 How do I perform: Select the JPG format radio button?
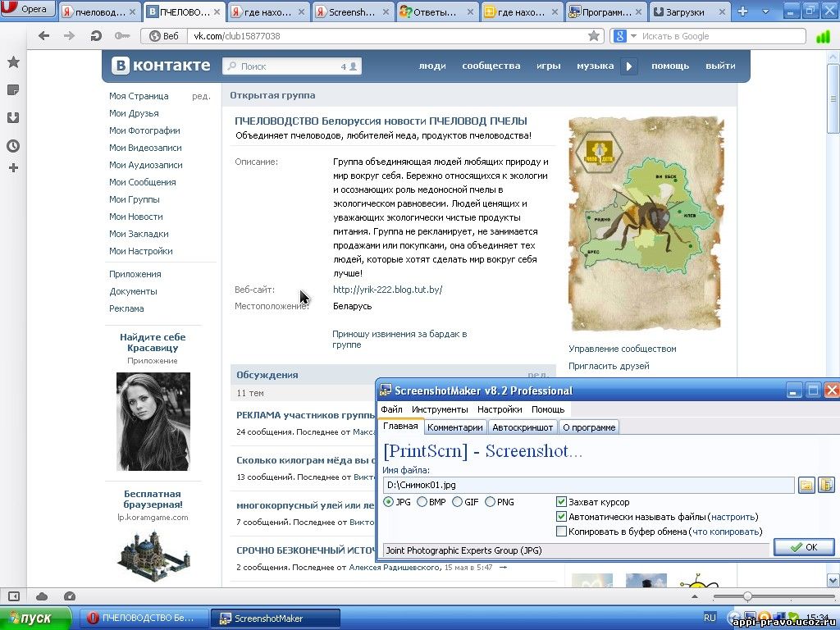388,502
